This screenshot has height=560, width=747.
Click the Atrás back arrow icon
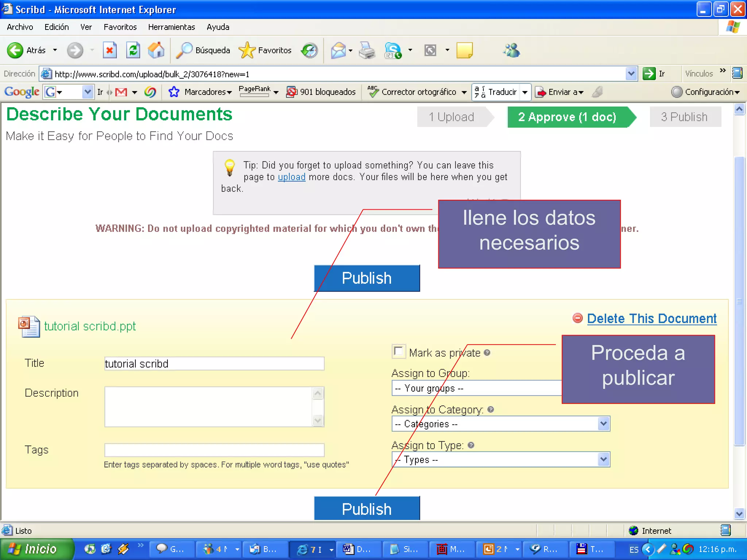click(x=15, y=50)
